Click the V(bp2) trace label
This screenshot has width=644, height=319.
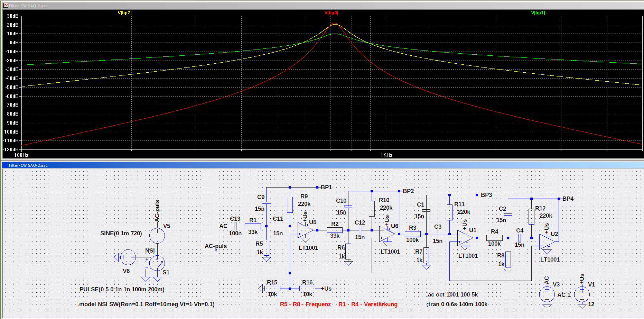coord(124,13)
